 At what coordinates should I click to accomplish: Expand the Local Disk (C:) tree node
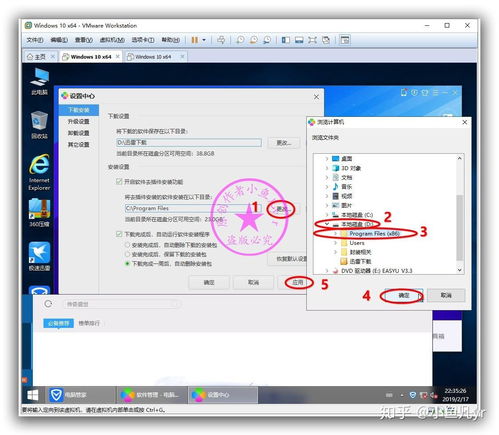pyautogui.click(x=327, y=215)
